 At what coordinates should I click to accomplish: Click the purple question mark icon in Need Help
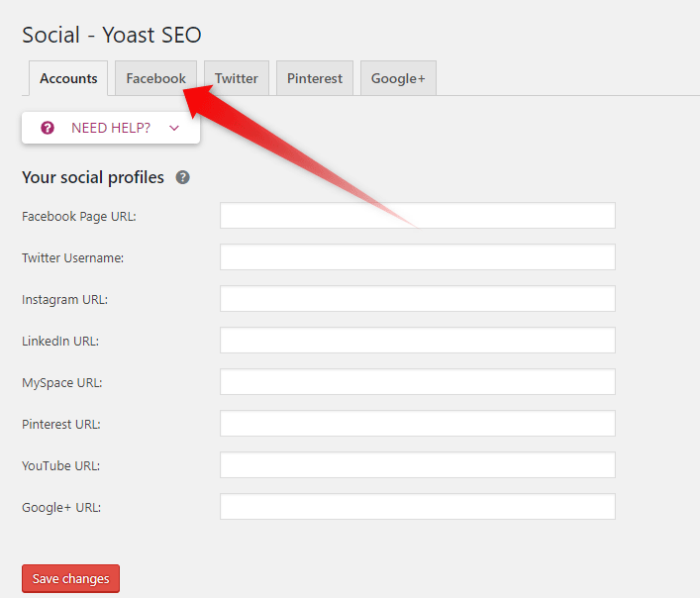pos(48,128)
